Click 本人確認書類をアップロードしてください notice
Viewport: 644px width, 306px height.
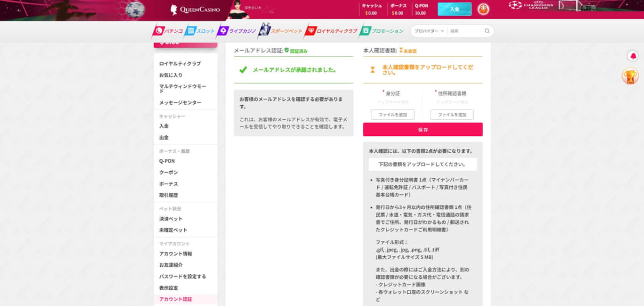(x=427, y=69)
